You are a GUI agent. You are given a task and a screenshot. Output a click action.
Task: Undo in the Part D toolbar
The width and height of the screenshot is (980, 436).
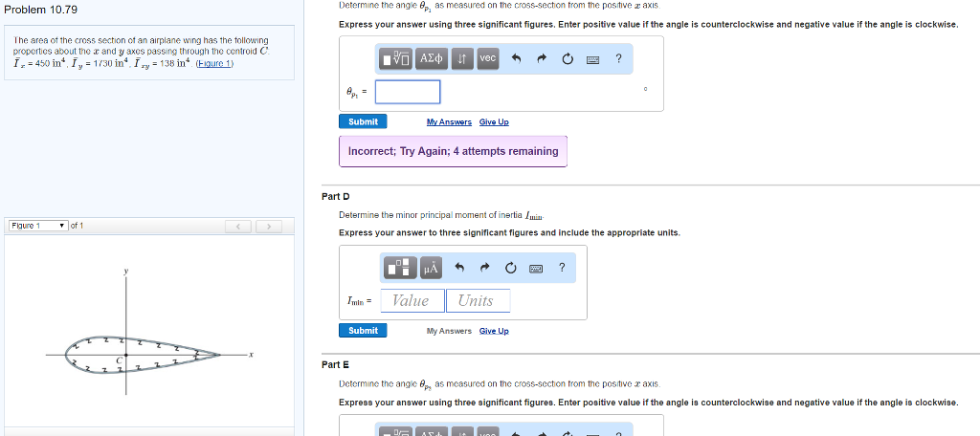click(459, 268)
